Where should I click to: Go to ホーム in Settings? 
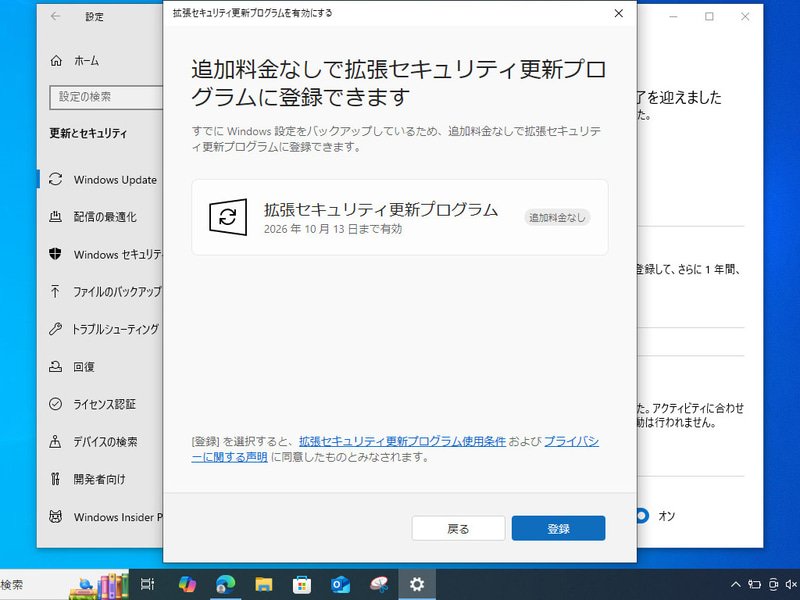84,59
